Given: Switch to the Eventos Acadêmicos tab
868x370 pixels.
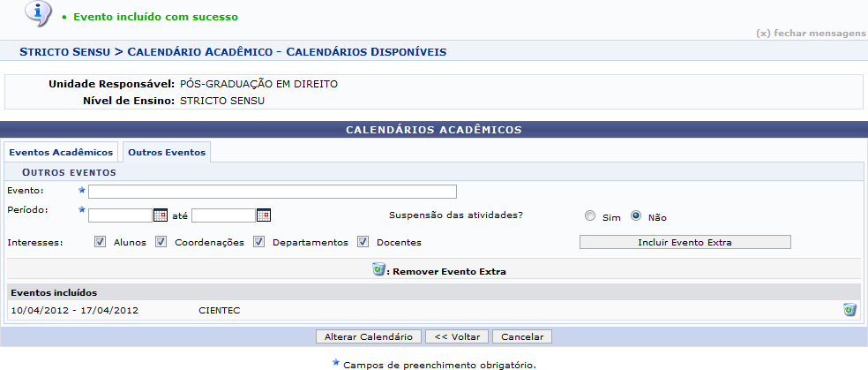Looking at the screenshot, I should click(62, 152).
